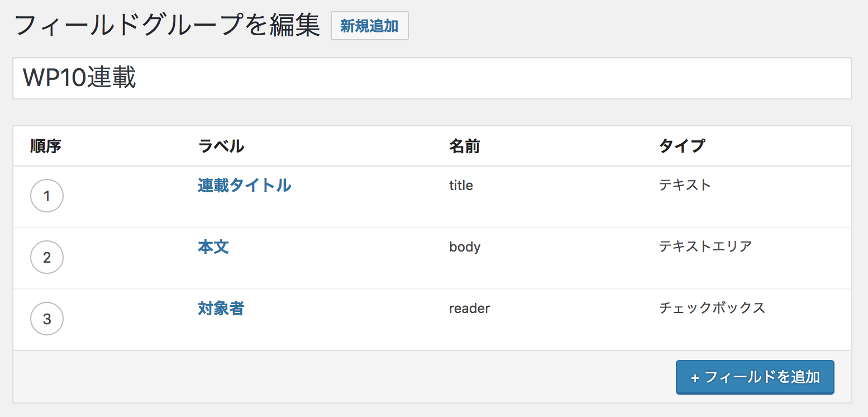This screenshot has height=417, width=868.
Task: Click the 名前 column header
Action: pyautogui.click(x=464, y=146)
